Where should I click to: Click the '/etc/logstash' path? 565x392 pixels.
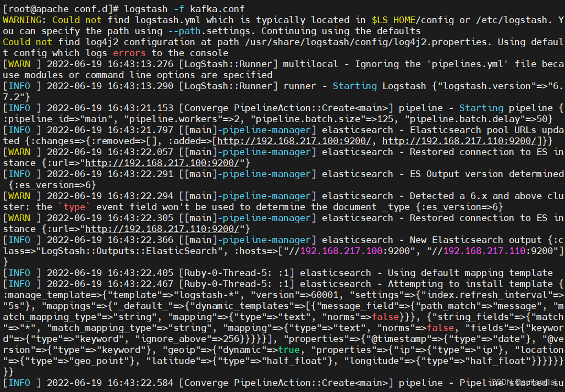click(512, 20)
